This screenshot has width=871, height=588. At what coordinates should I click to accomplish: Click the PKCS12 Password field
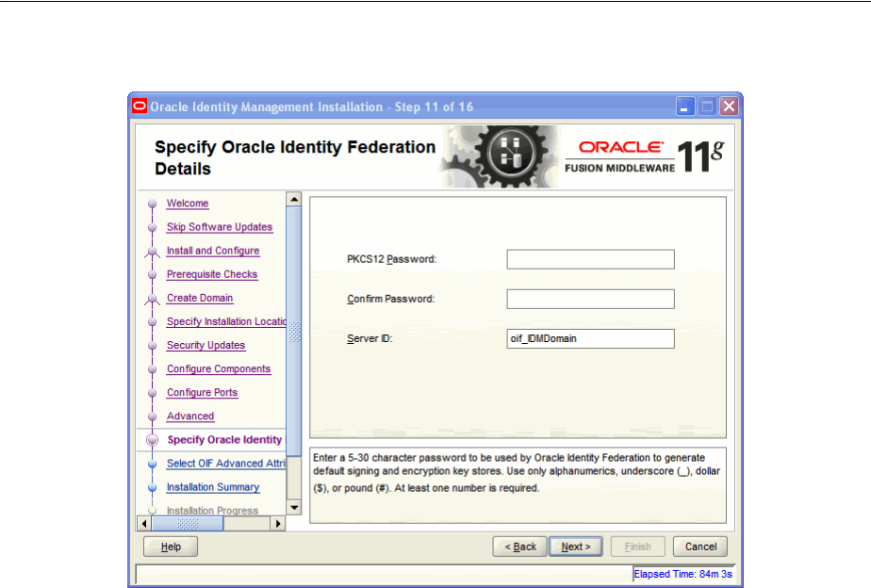click(590, 259)
